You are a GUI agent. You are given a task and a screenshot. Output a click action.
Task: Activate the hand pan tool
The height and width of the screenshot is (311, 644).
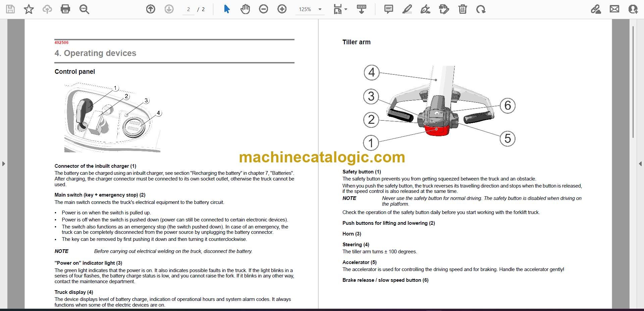click(x=245, y=9)
